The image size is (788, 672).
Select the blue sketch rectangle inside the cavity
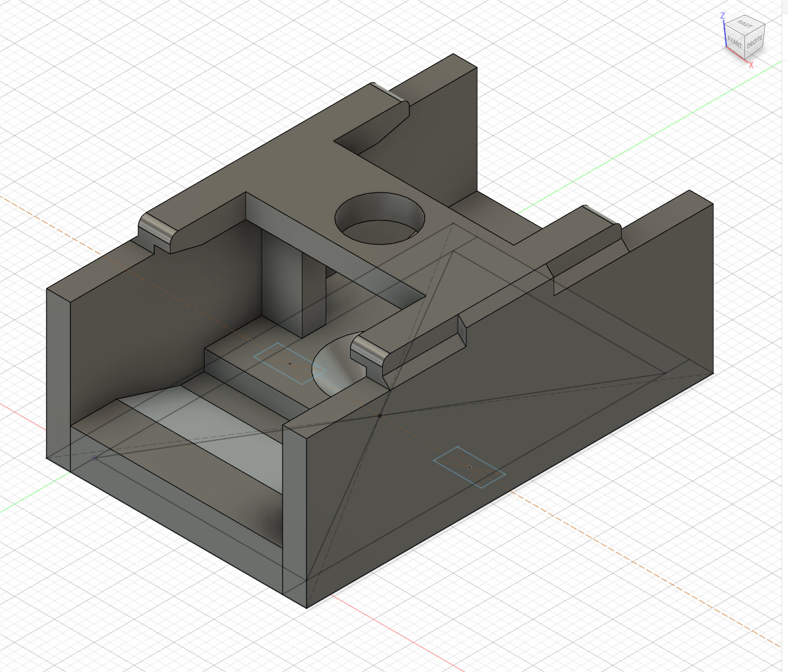289,364
